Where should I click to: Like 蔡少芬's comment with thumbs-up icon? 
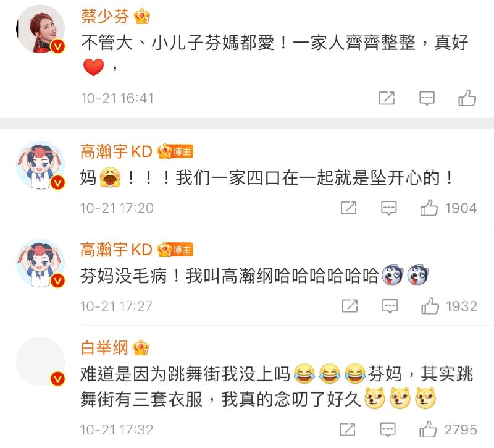coord(467,98)
